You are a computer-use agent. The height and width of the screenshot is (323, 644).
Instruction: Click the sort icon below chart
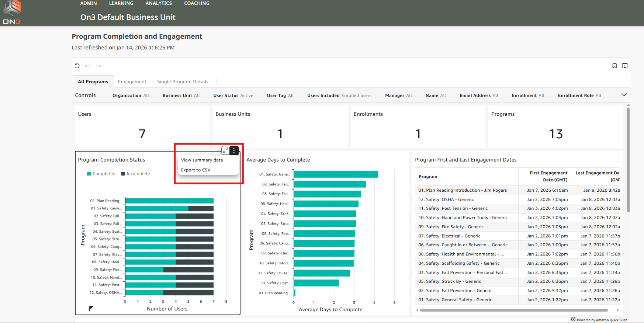click(91, 308)
